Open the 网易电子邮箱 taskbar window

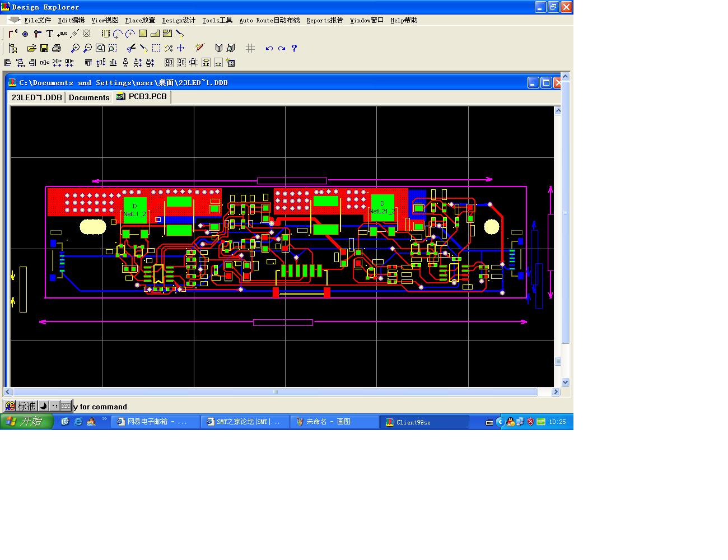tap(155, 422)
